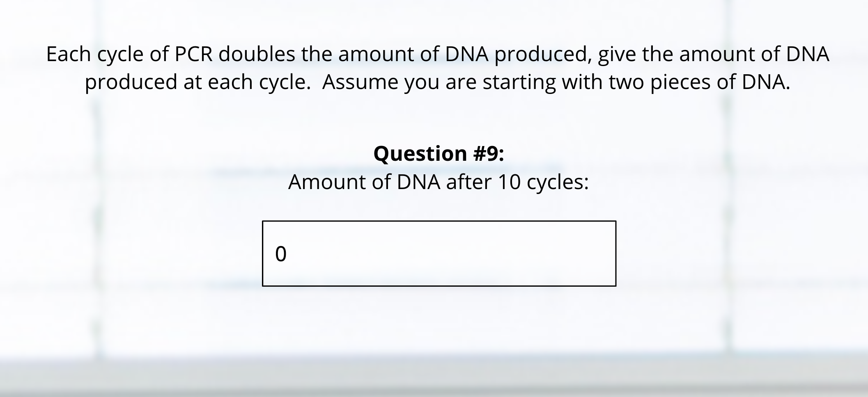Screen dimensions: 868x397
Task: Click the 'Amount of DNA after 10 cycles' label
Action: tap(439, 182)
